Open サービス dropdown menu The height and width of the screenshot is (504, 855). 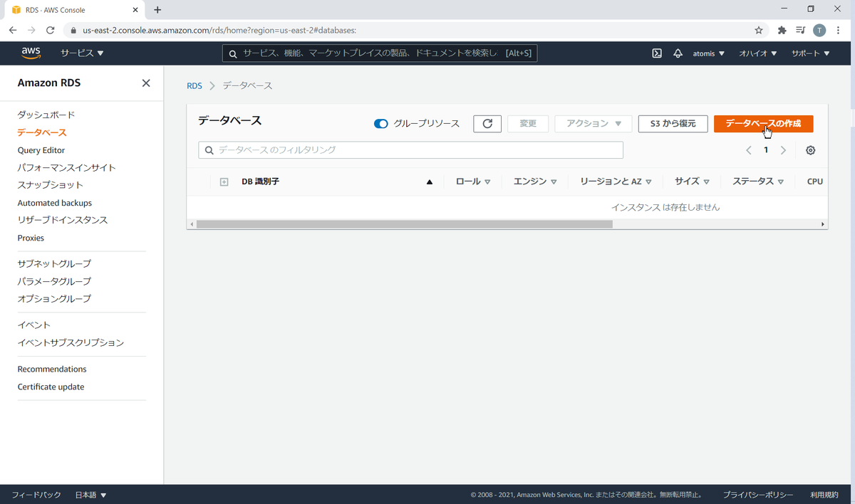pyautogui.click(x=82, y=53)
